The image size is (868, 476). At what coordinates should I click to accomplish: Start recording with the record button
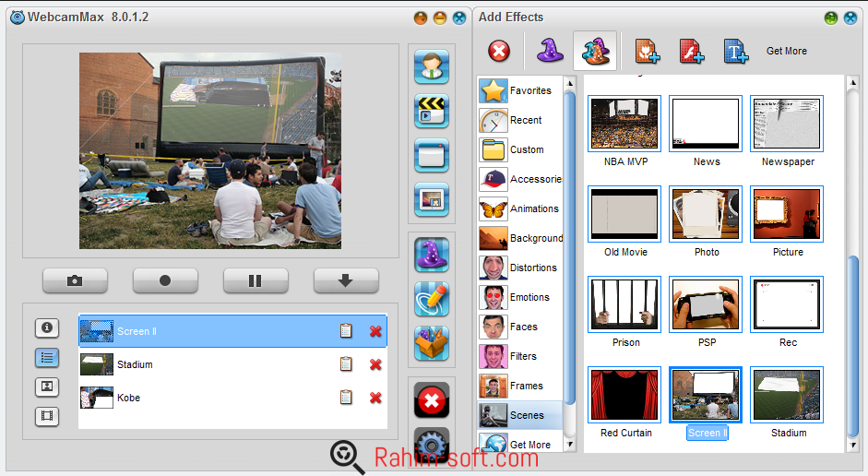(x=165, y=280)
